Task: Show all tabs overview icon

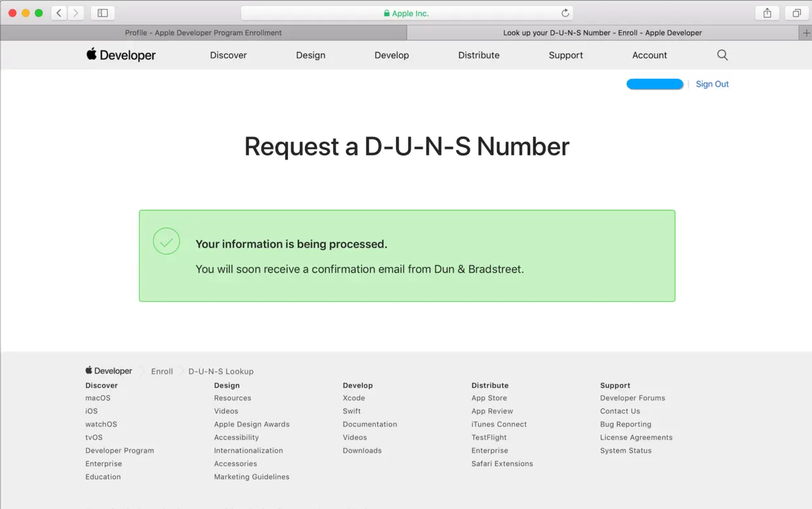Action: 797,13
